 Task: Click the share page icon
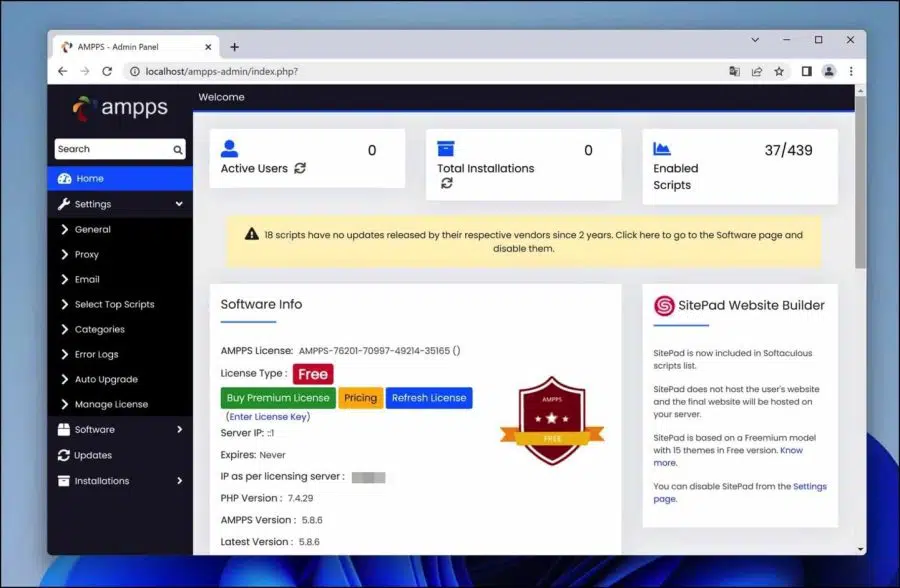[757, 71]
